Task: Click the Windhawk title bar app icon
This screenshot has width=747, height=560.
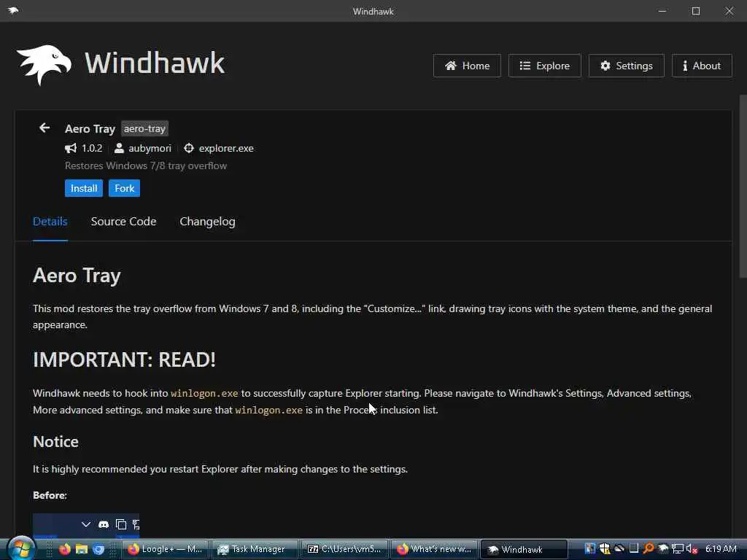Action: pyautogui.click(x=13, y=10)
